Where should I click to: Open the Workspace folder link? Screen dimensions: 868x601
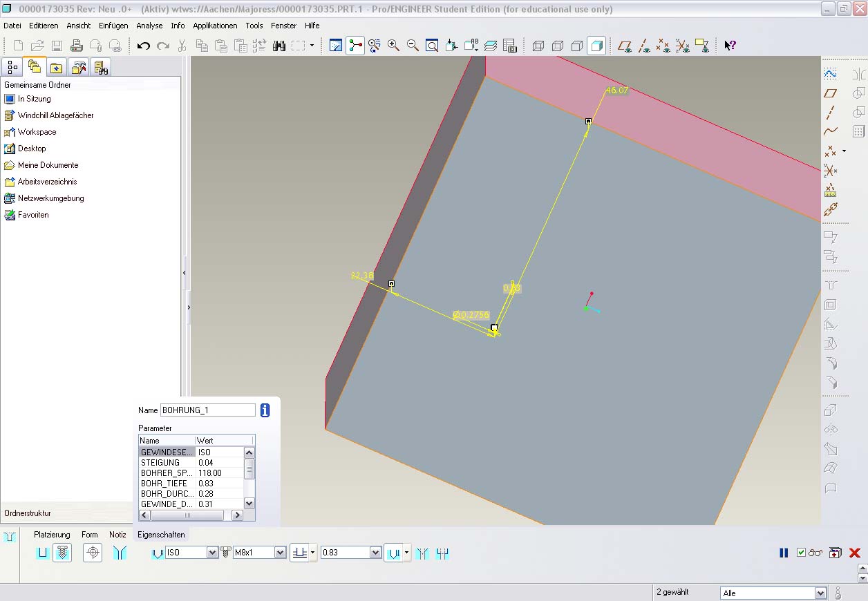coord(37,132)
